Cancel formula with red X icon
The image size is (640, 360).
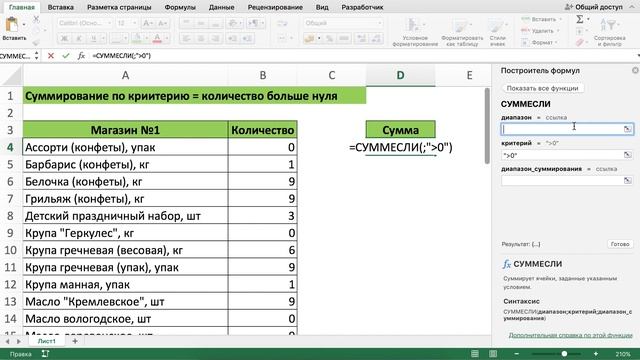51,56
